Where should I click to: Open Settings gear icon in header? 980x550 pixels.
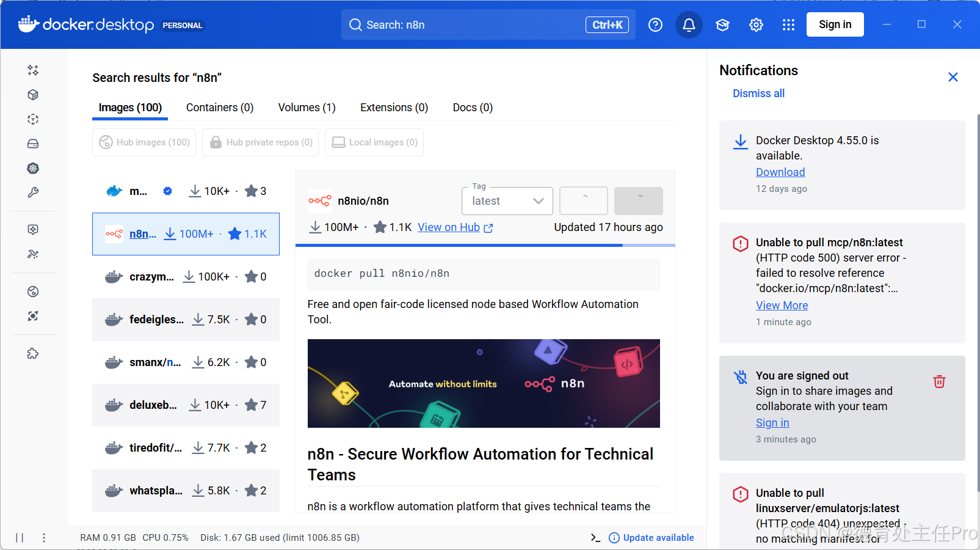(756, 24)
